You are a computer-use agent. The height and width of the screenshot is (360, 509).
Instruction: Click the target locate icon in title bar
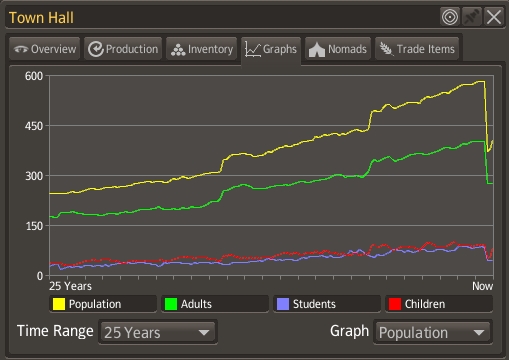tap(450, 17)
